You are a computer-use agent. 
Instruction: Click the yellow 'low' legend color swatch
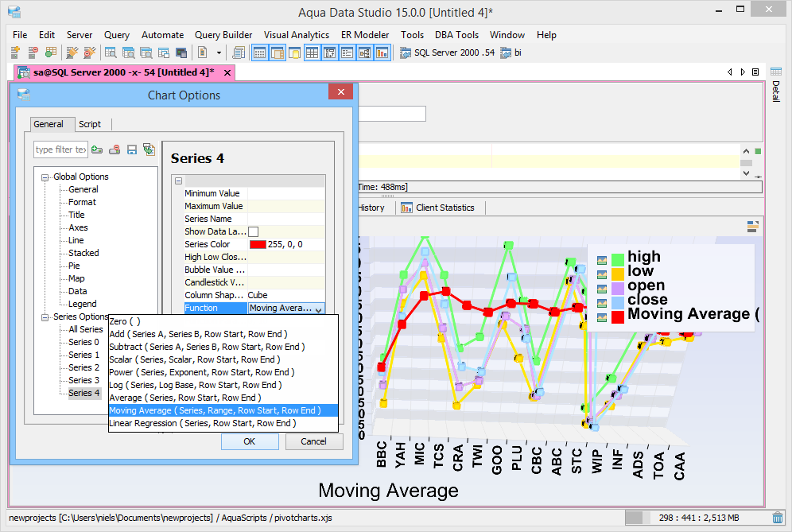(x=618, y=274)
